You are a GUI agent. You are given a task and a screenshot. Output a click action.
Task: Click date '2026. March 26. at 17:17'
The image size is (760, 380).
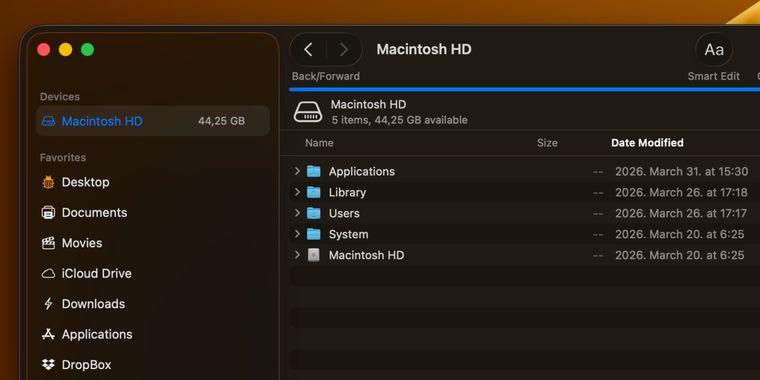681,213
